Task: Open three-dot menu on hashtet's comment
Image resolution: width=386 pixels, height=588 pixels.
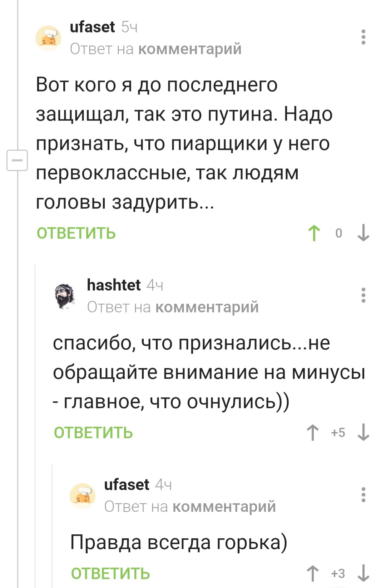Action: [x=363, y=295]
